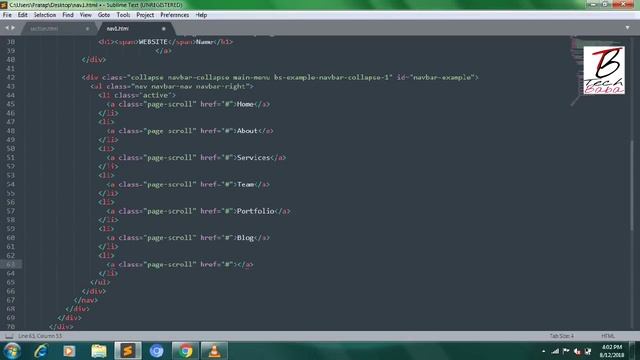Close the section.html tab
Viewport: 640px width, 360px height.
pos(87,29)
